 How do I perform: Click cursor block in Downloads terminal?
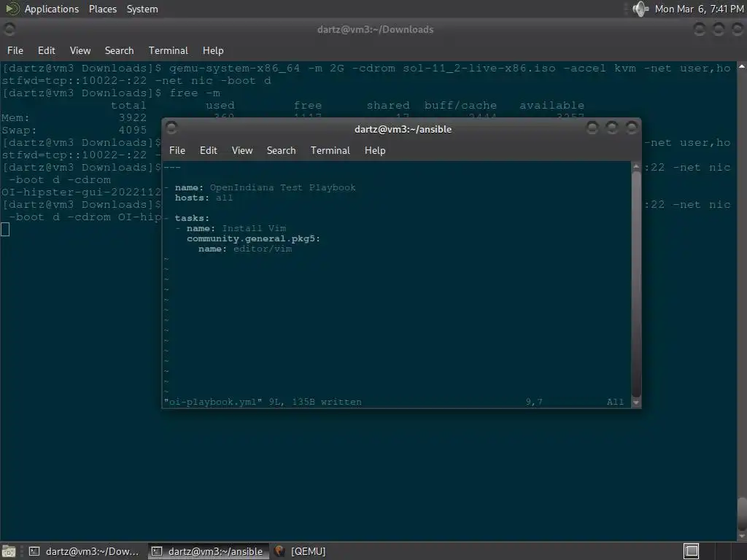point(5,230)
